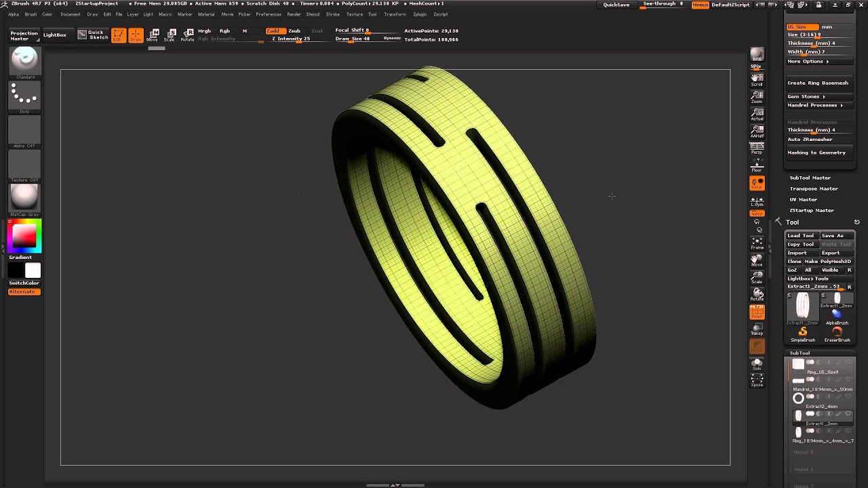Toggle XYZ rotation mode
This screenshot has width=868, height=488.
click(757, 213)
